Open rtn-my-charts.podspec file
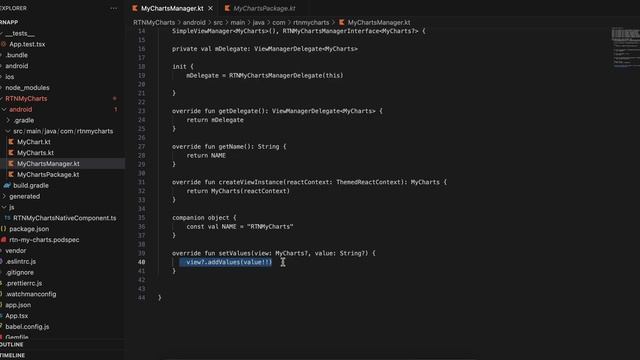The image size is (640, 360). pos(44,240)
